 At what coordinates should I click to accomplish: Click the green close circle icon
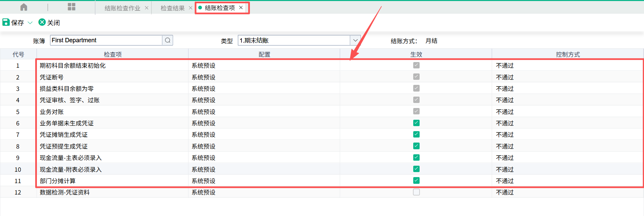click(x=42, y=22)
